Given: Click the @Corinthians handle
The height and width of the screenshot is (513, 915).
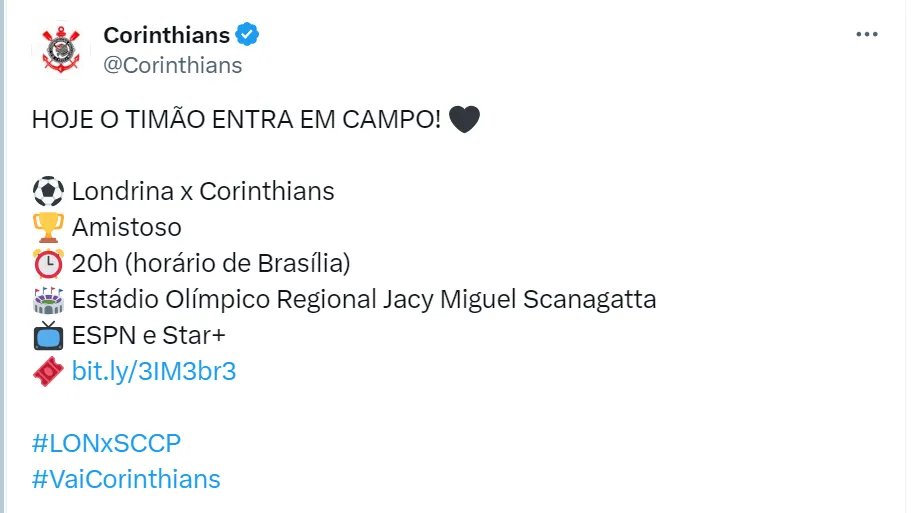Looking at the screenshot, I should point(172,65).
